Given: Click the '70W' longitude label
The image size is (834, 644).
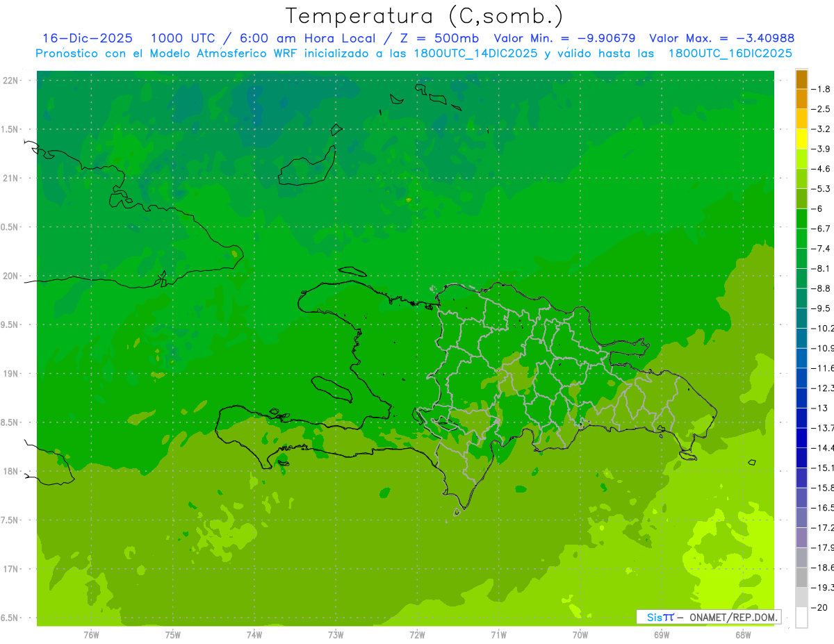Looking at the screenshot, I should (580, 635).
